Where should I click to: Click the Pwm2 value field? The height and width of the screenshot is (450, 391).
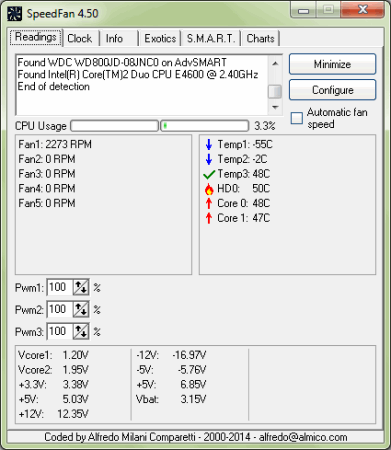(60, 310)
